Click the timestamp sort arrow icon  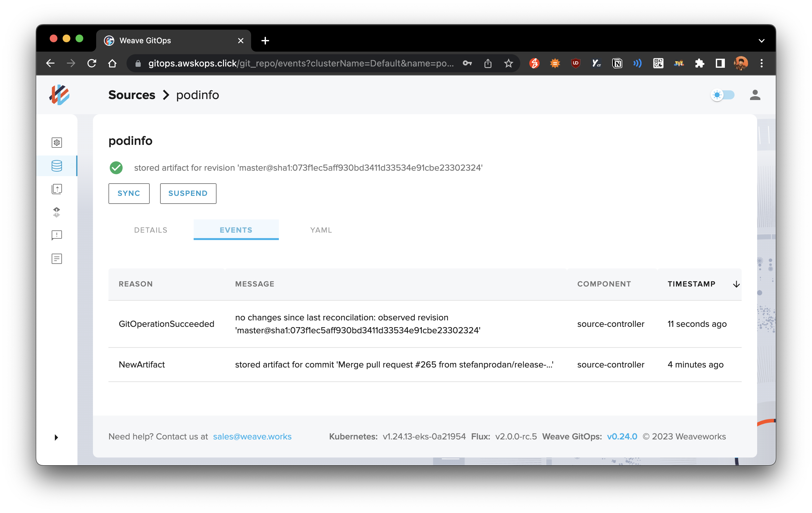[736, 284]
